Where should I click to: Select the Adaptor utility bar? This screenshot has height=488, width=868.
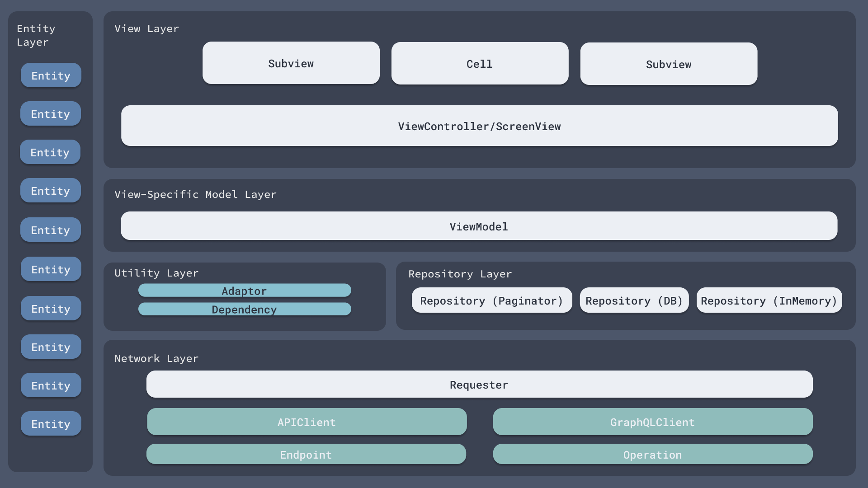tap(245, 291)
